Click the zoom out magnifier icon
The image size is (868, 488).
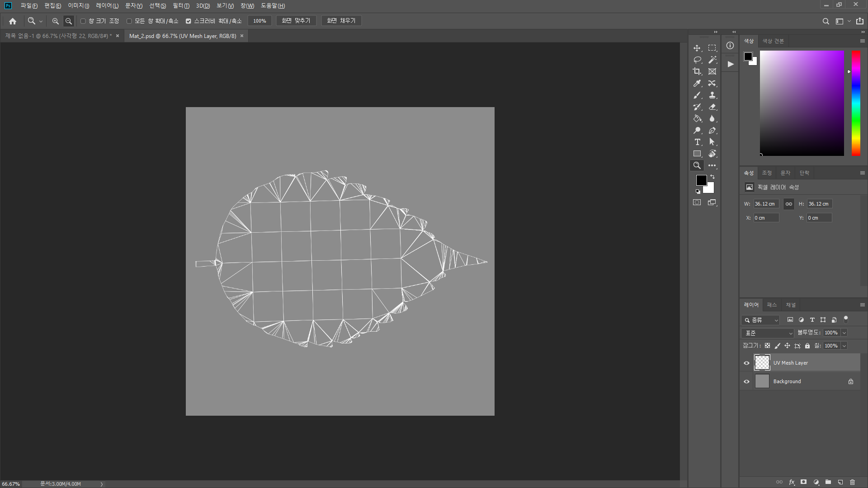[69, 21]
